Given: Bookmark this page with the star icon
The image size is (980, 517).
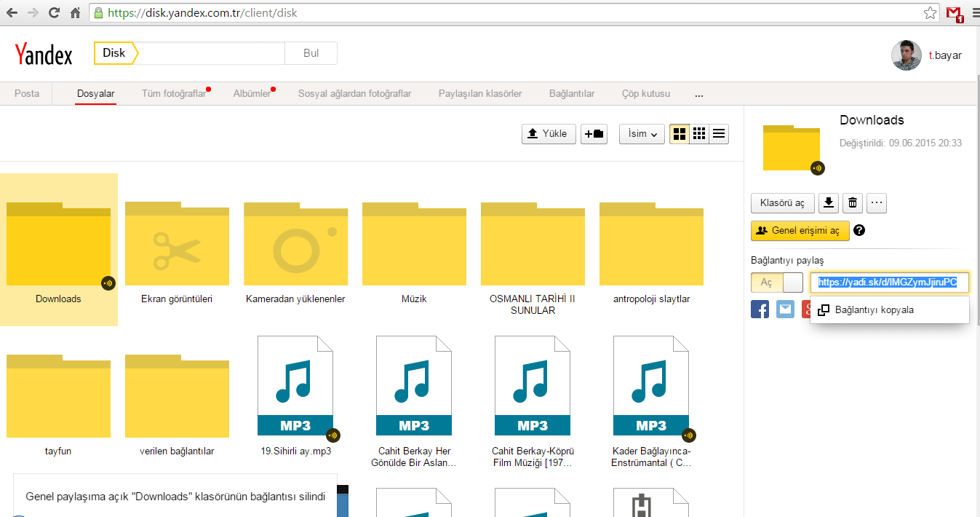Looking at the screenshot, I should click(930, 13).
